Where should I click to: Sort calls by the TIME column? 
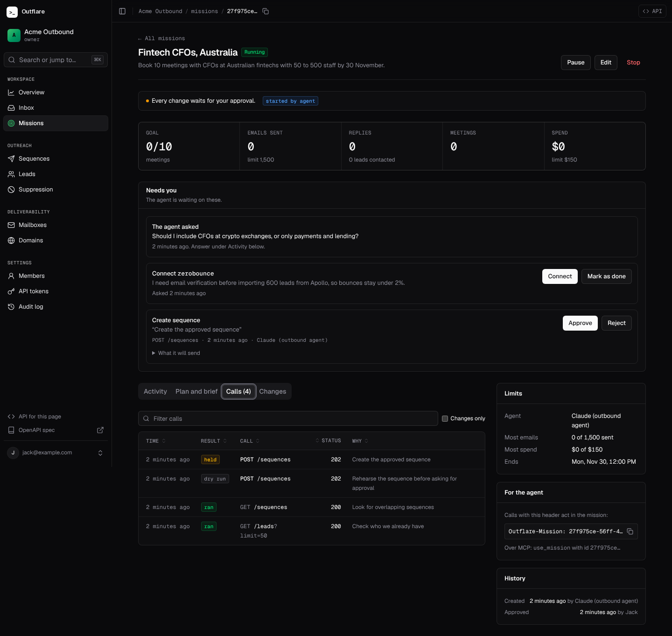(x=156, y=441)
